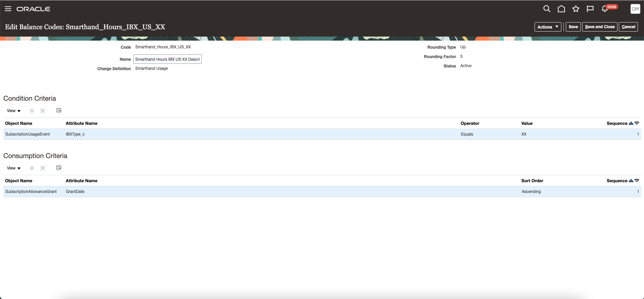Open View menu in Condition Criteria

14,111
